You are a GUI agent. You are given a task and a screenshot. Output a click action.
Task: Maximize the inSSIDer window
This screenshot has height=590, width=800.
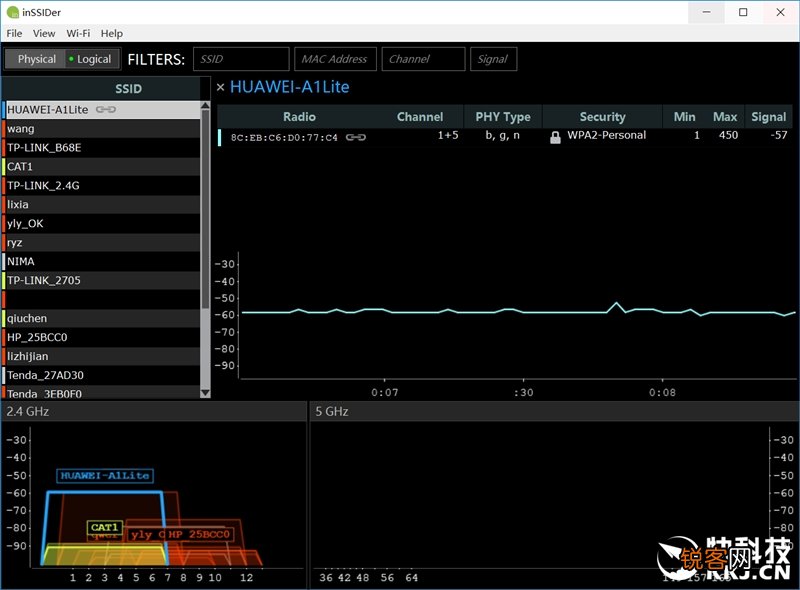(743, 12)
